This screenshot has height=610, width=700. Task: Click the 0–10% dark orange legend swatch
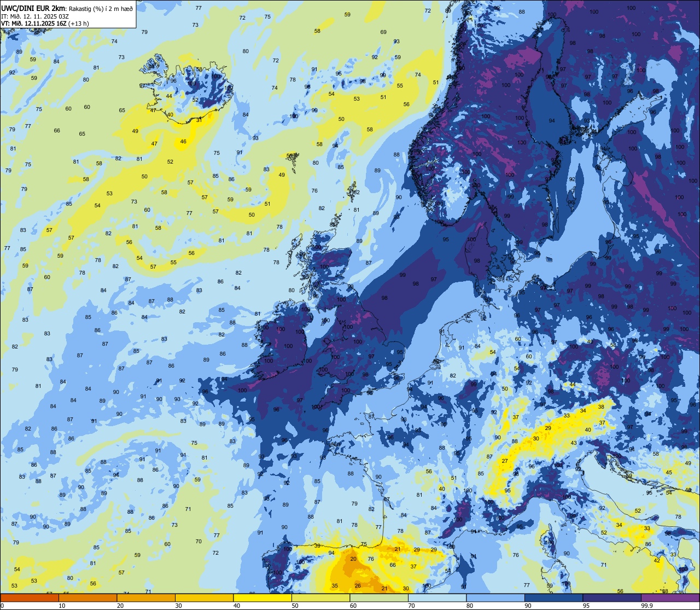point(30,597)
